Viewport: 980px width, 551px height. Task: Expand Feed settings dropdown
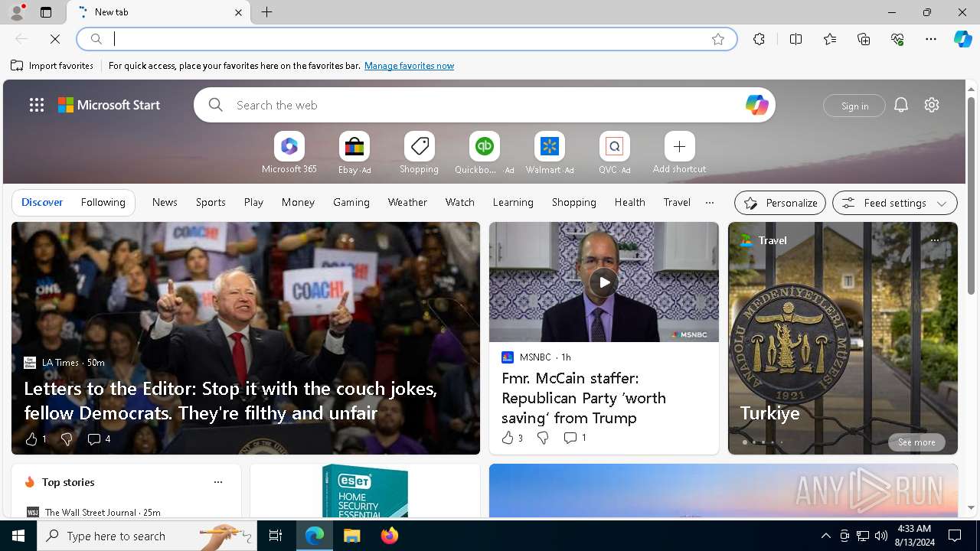tap(894, 203)
